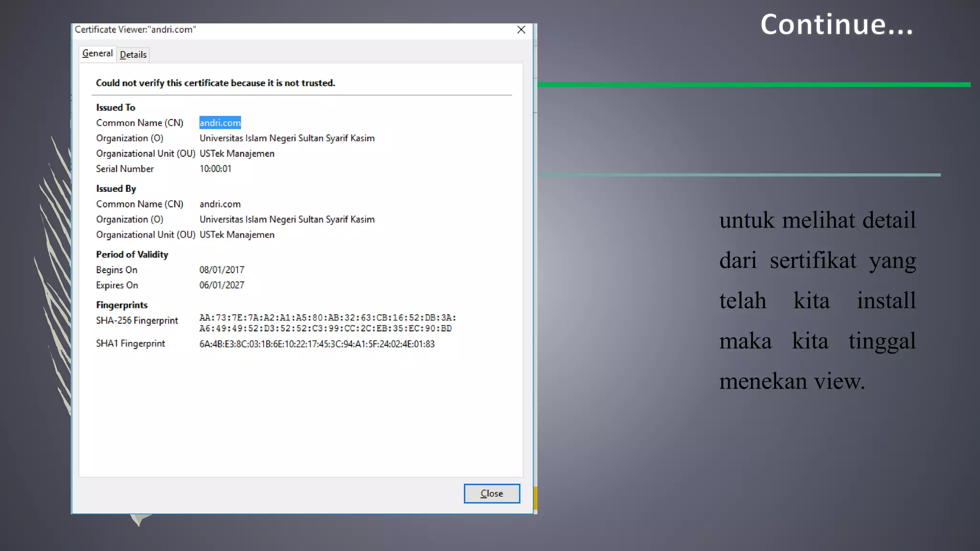Screen dimensions: 980x551
Task: Click Issued To unit USTek Manajemen
Action: [237, 154]
